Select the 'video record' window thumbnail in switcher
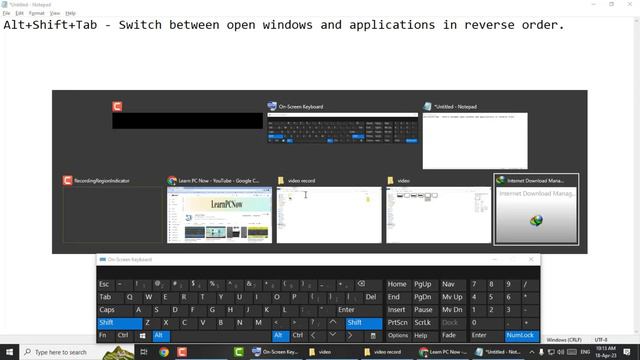 329,215
